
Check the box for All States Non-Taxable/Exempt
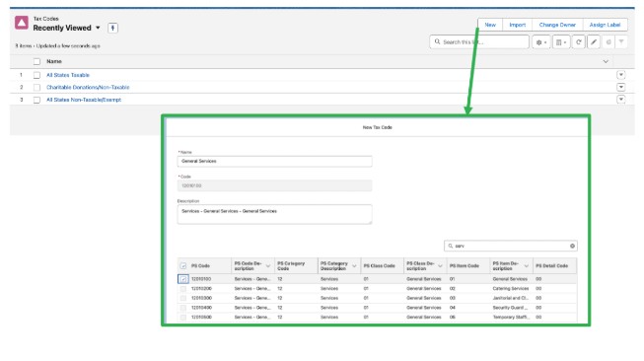point(36,100)
